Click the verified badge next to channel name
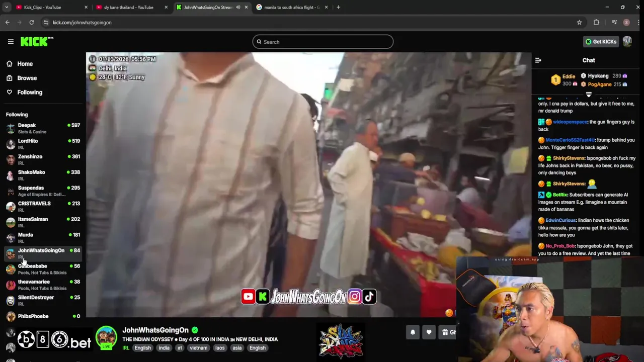 [x=195, y=330]
